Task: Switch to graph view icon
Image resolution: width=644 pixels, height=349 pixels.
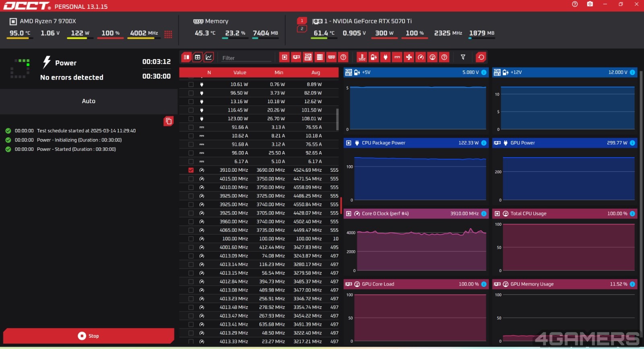Action: (209, 57)
